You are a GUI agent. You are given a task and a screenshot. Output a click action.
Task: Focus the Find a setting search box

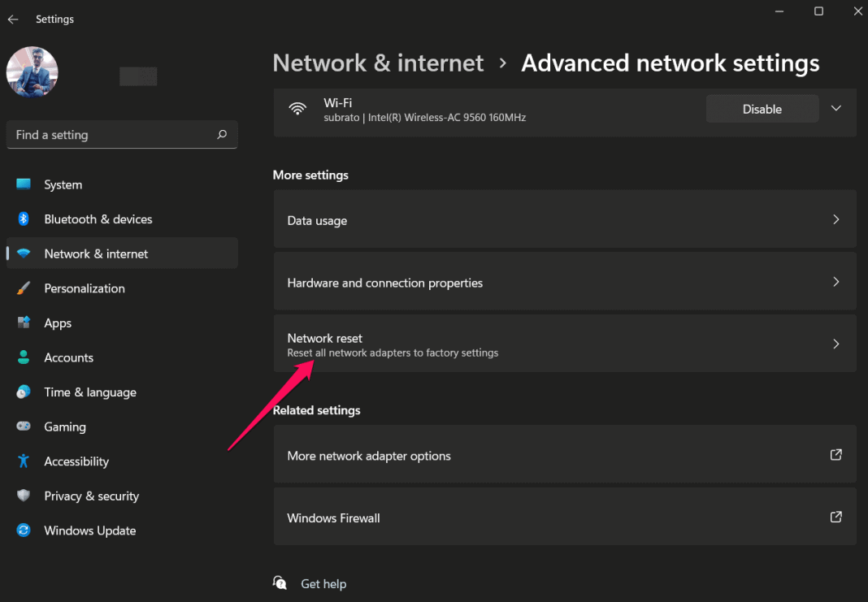(x=122, y=134)
